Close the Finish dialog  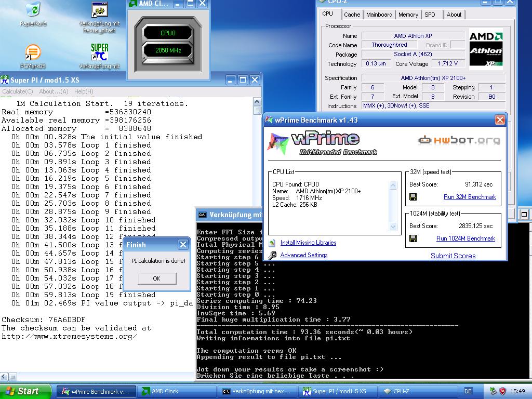183,245
